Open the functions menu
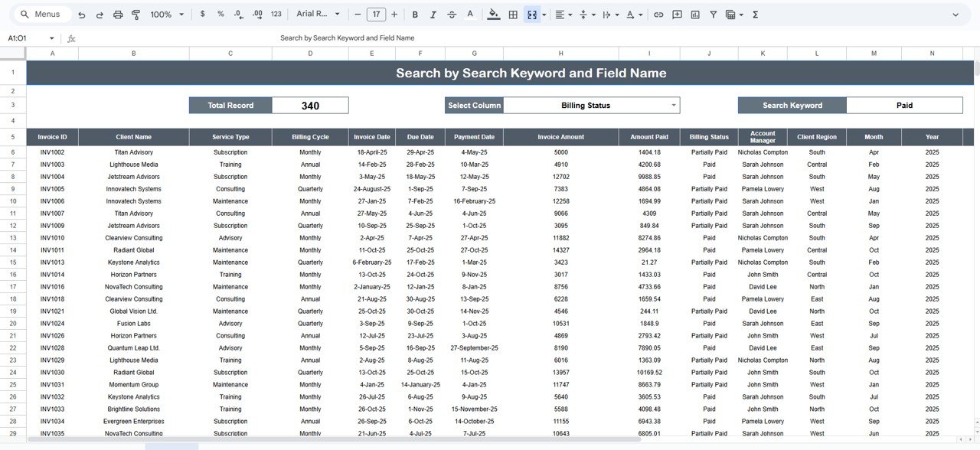This screenshot has height=450, width=980. point(754,14)
